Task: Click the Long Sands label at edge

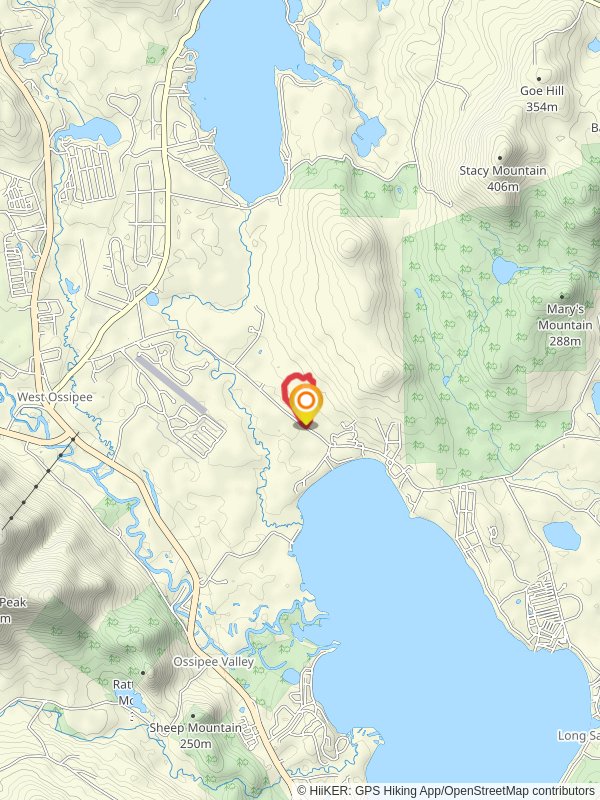Action: tap(579, 736)
